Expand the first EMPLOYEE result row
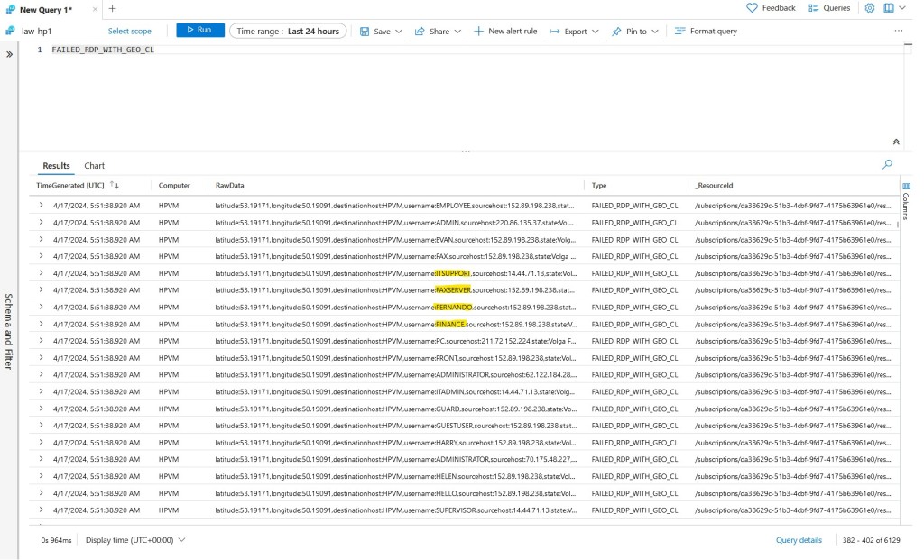924x560 pixels. (x=41, y=206)
